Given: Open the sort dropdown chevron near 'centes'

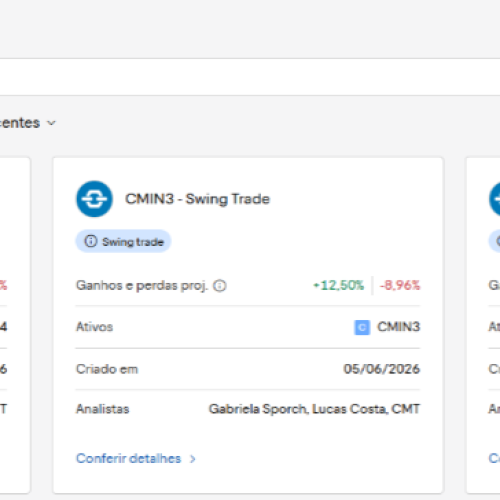Looking at the screenshot, I should pyautogui.click(x=51, y=123).
